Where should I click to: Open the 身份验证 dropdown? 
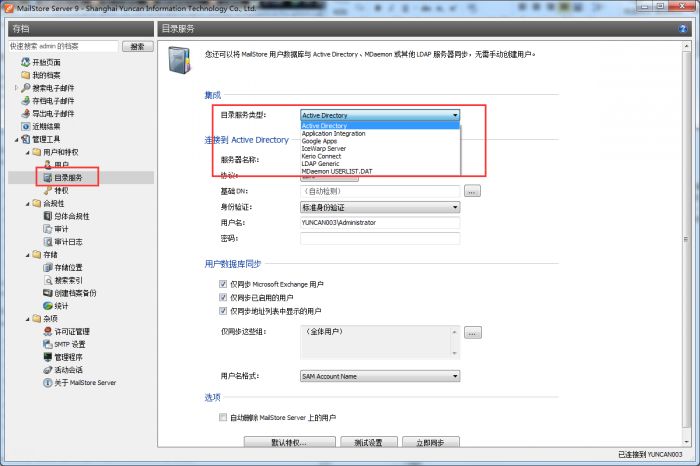[380, 207]
